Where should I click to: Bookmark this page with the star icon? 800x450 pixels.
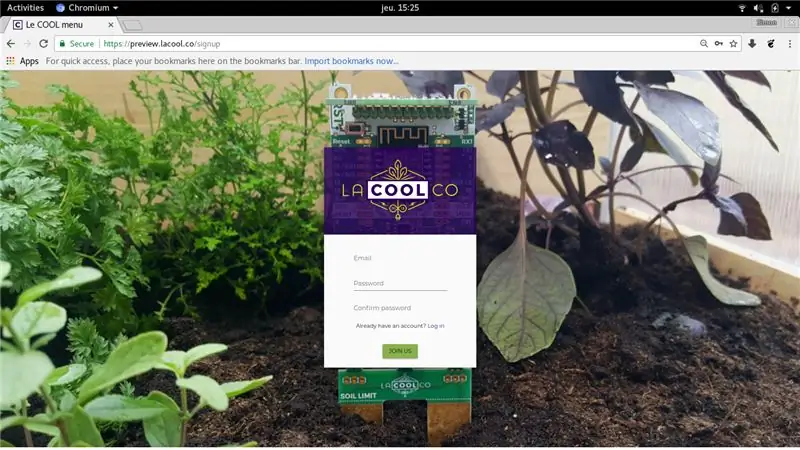(x=733, y=44)
